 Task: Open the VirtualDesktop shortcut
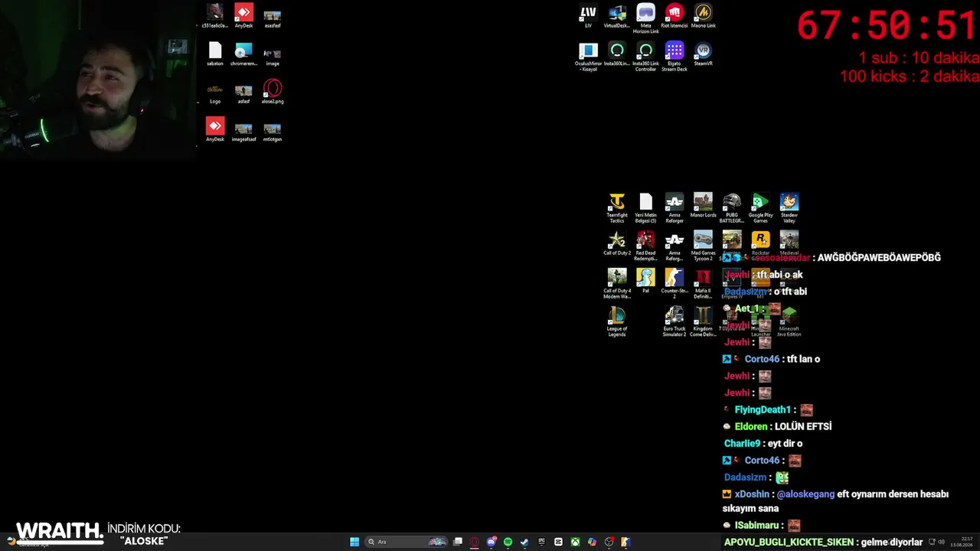click(617, 16)
